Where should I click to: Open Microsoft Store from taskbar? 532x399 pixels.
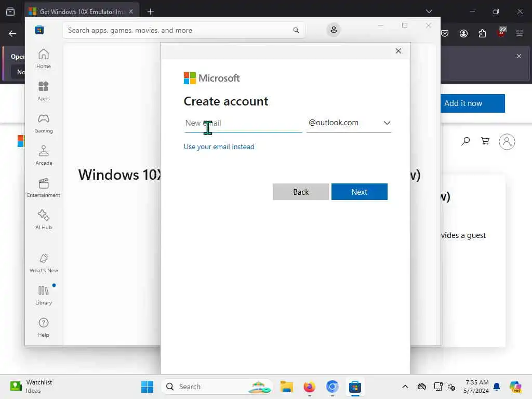(355, 387)
